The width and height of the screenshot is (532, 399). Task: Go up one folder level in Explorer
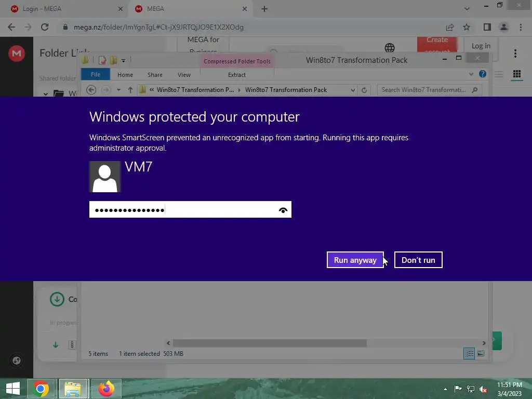(x=130, y=90)
